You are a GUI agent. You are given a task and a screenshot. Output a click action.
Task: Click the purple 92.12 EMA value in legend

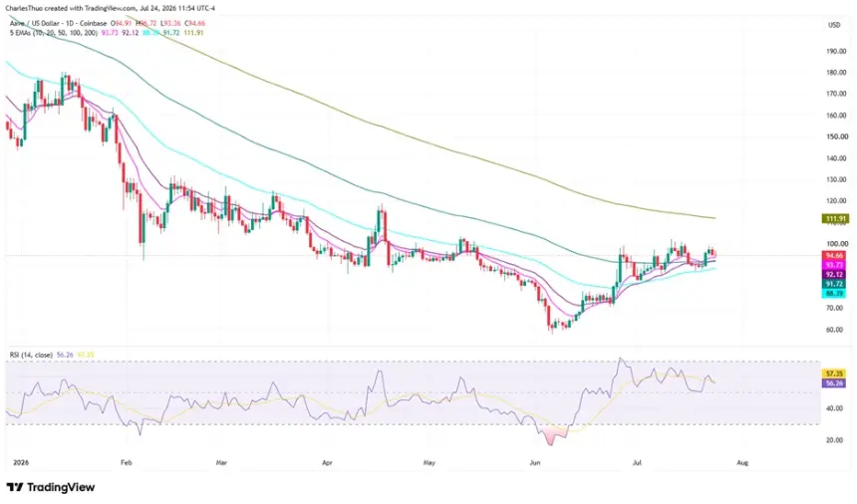click(x=130, y=33)
